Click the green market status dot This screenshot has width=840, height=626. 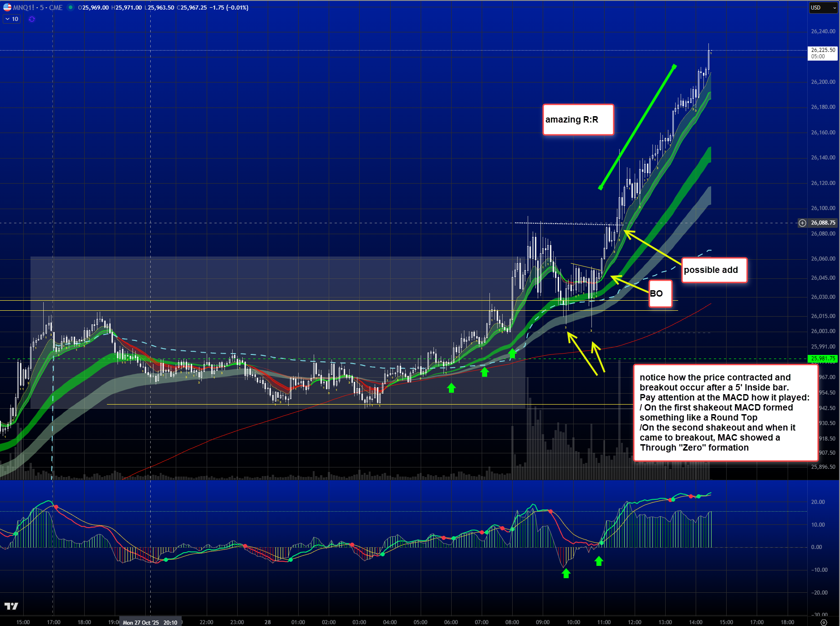[x=71, y=7]
